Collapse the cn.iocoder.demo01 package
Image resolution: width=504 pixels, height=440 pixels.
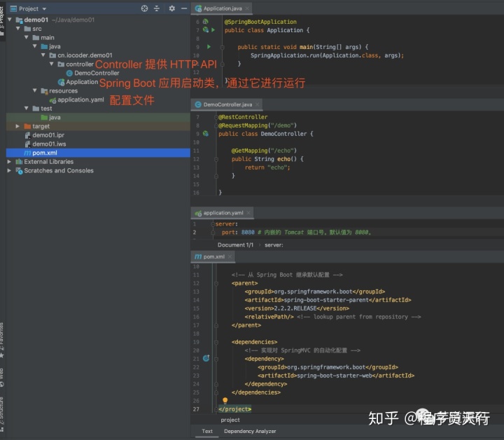(43, 55)
